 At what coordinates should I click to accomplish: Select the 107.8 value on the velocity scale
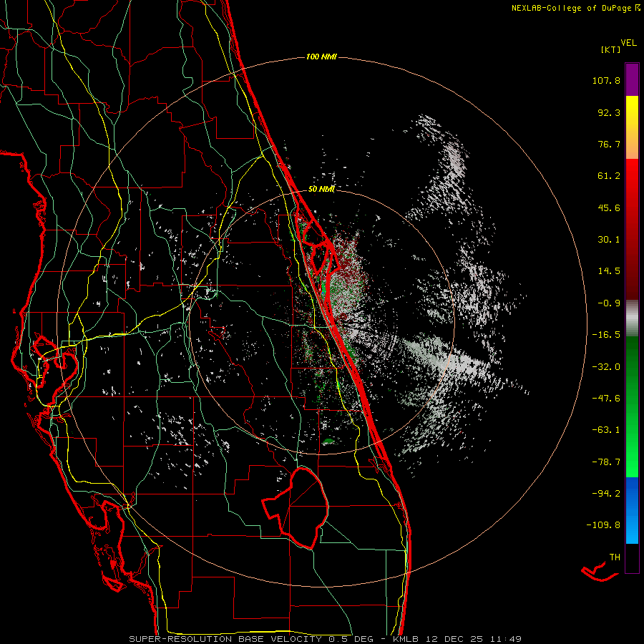point(606,80)
